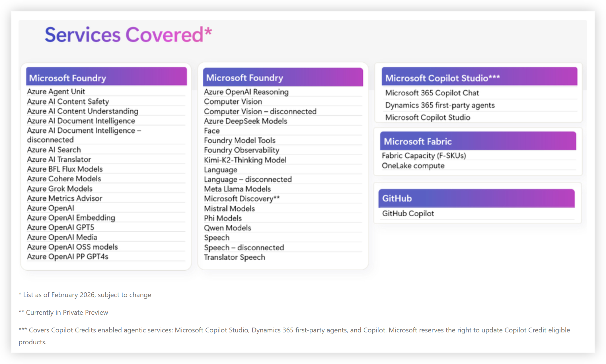Click the Azure OpenAI GPT5 entry
The width and height of the screenshot is (606, 364).
click(60, 227)
